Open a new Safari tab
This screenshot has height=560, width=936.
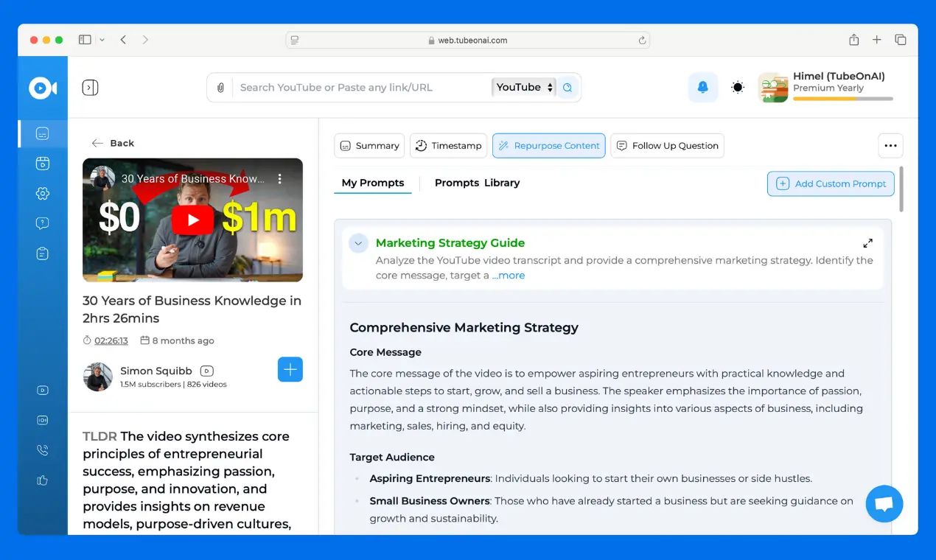(x=877, y=40)
